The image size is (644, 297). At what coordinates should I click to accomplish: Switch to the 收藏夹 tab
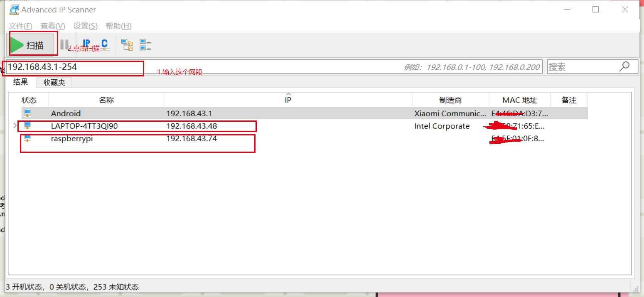54,83
